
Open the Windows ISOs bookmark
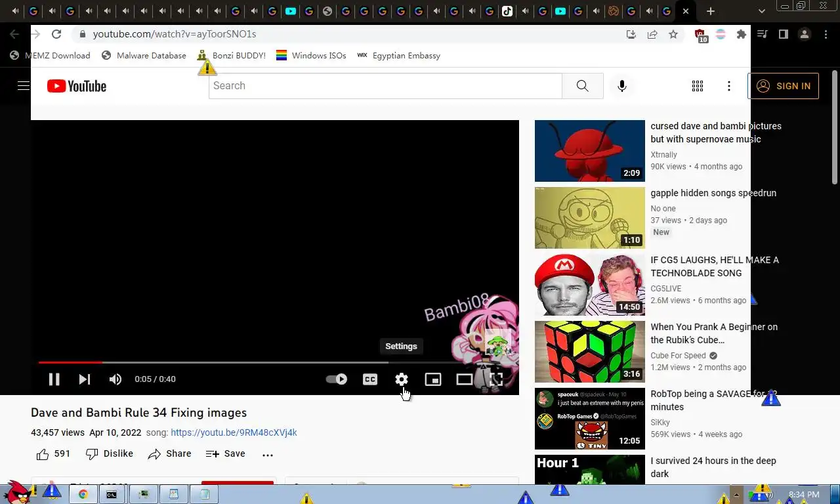point(311,56)
